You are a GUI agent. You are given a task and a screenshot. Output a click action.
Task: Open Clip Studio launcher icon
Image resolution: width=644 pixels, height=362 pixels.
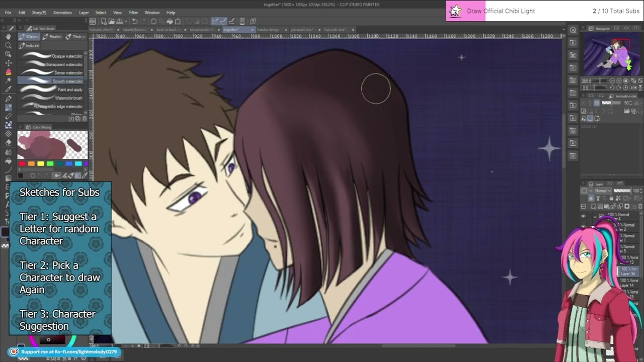point(93,21)
